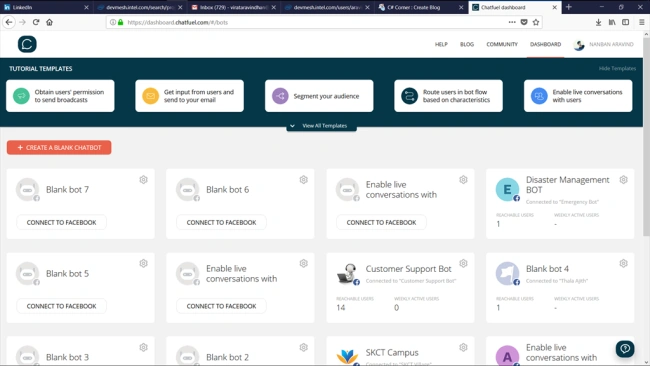Open the NANBAN ARAVIND profile menu
The image size is (650, 366).
604,44
